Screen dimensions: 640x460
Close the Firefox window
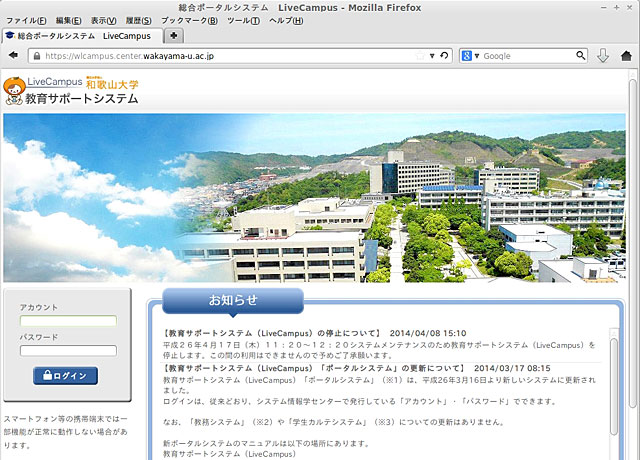[630, 8]
